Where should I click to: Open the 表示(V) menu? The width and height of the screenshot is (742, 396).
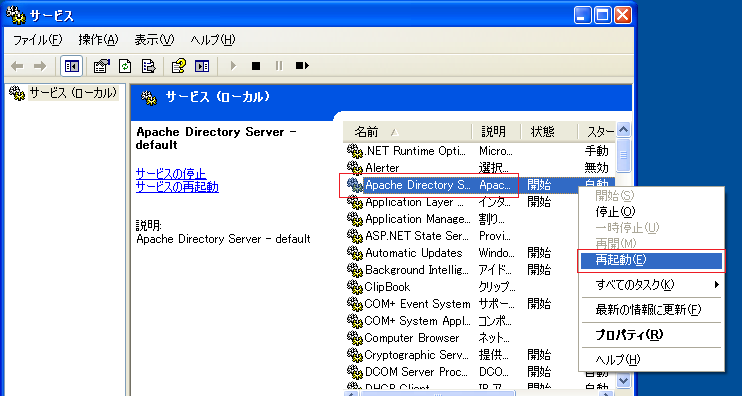(154, 40)
